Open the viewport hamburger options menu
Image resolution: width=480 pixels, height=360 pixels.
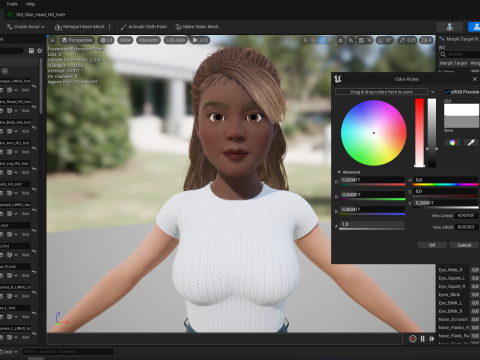(x=52, y=40)
